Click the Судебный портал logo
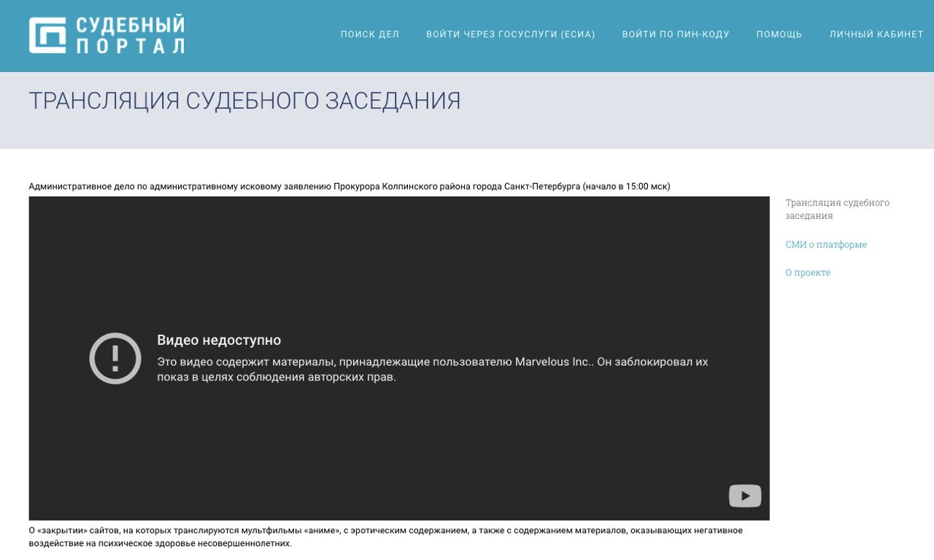The height and width of the screenshot is (560, 934). 107,35
